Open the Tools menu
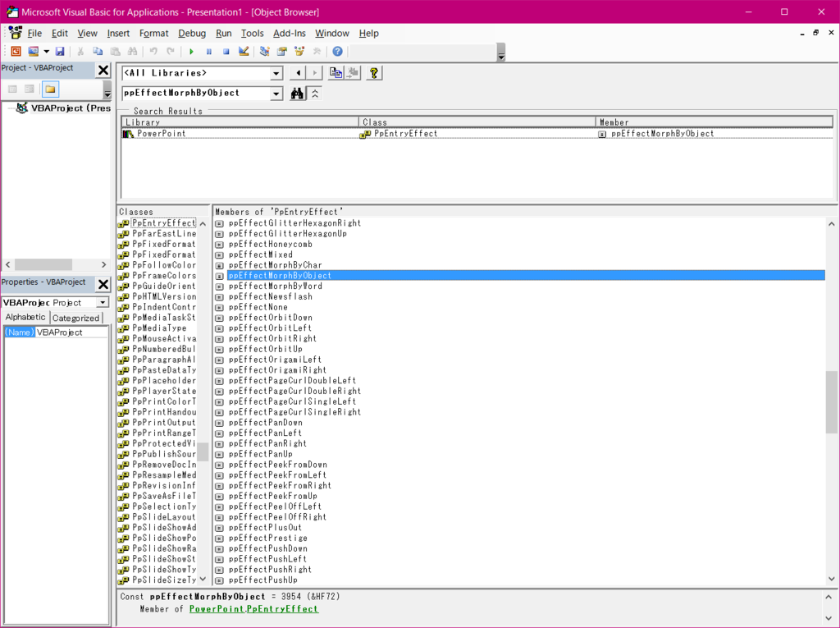 (253, 34)
